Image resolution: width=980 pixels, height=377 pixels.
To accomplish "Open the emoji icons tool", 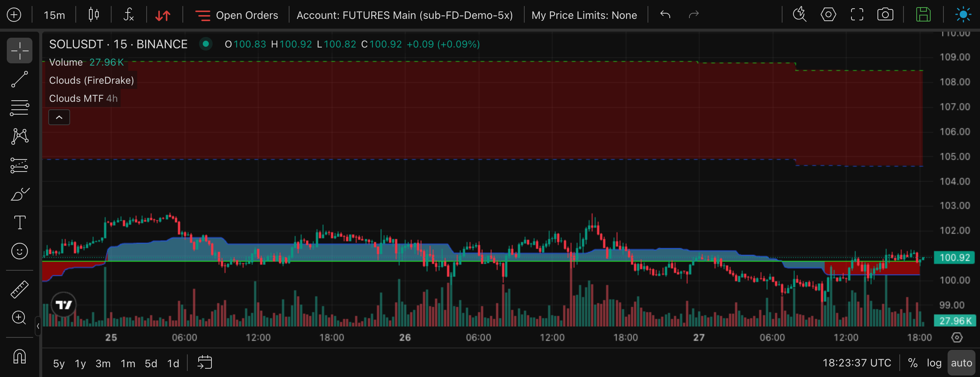I will (19, 251).
